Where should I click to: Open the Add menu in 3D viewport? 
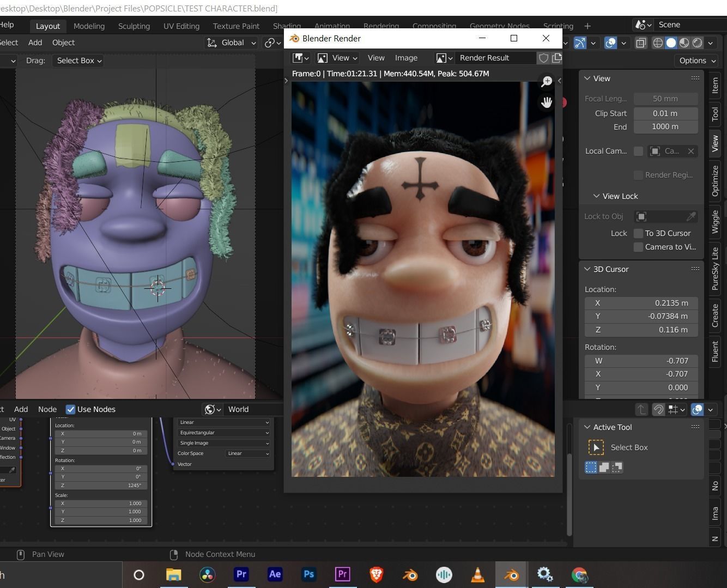coord(35,43)
